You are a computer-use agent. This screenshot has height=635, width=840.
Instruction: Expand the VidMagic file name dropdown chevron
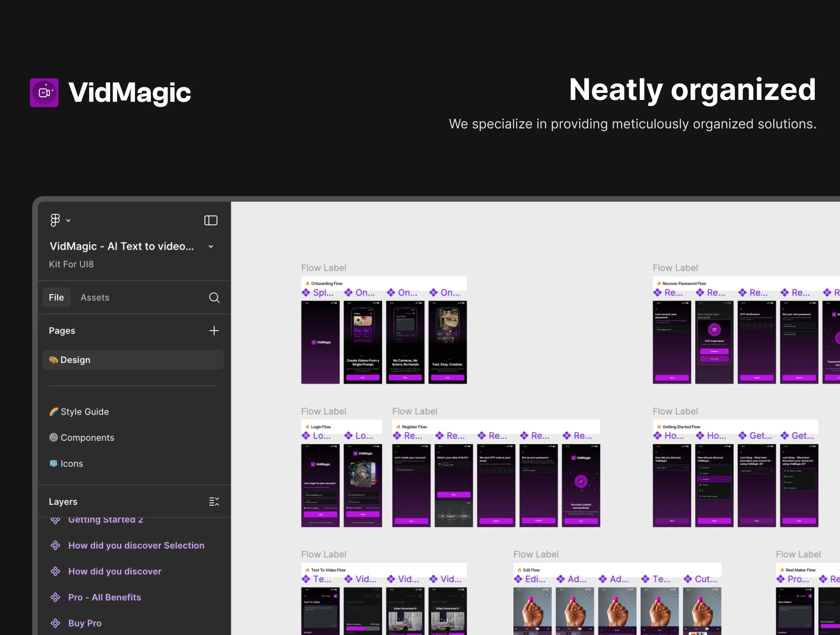[211, 246]
